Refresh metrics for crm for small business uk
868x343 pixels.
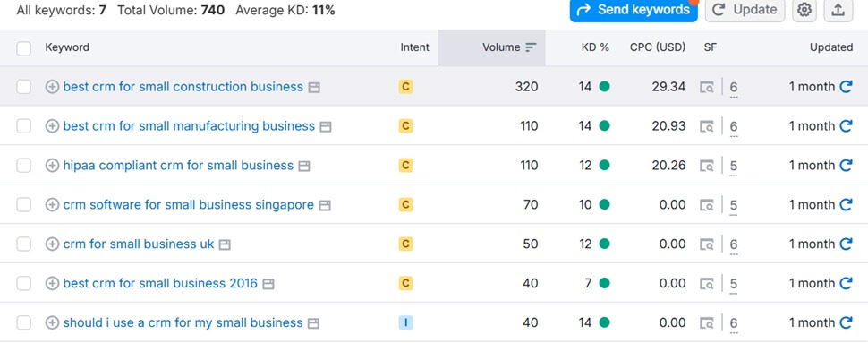pyautogui.click(x=846, y=244)
